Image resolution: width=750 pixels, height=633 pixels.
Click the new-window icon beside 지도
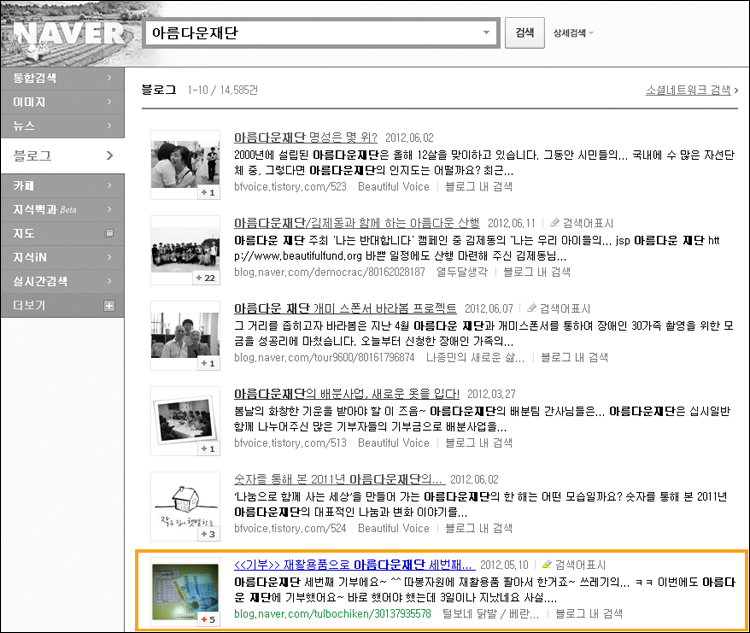coord(110,233)
